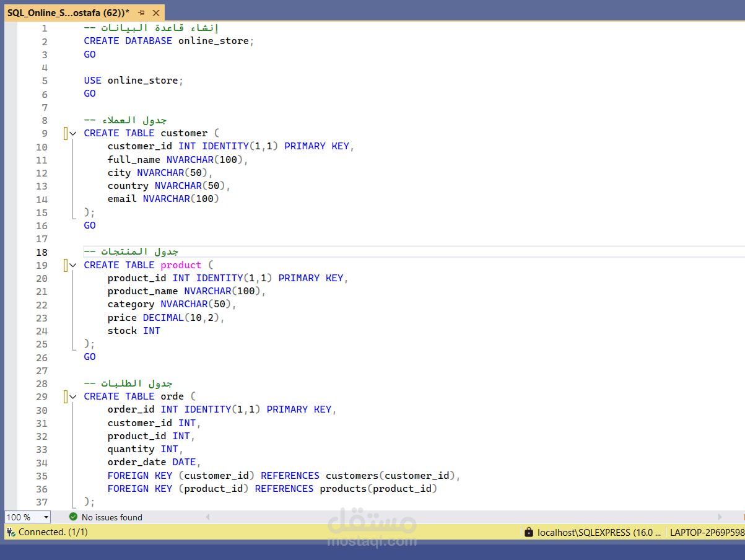The image size is (745, 560).
Task: Switch to the SQL_Online_S...ostafa (62) tab
Action: (68, 12)
